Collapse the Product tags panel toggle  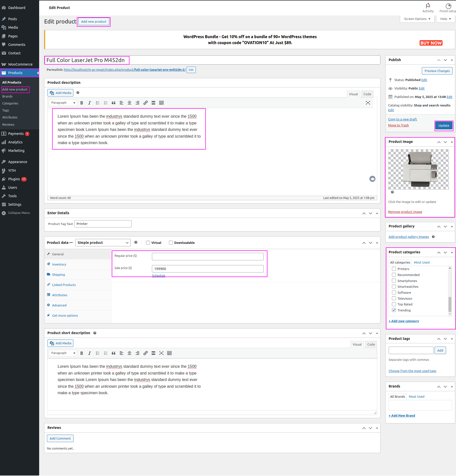[452, 339]
